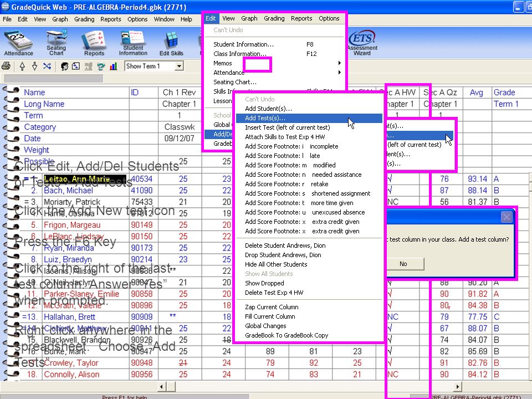Click the Edit Skills cube icon
Screen dimensions: 532x399
click(x=171, y=43)
